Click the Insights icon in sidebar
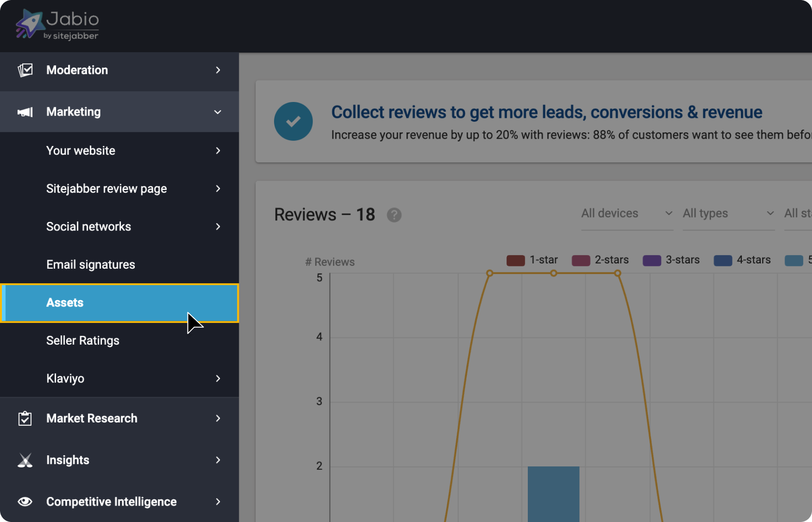 tap(25, 460)
